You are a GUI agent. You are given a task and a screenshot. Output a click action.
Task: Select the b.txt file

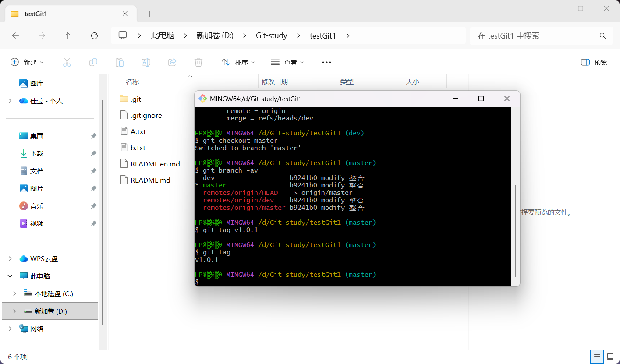click(138, 148)
